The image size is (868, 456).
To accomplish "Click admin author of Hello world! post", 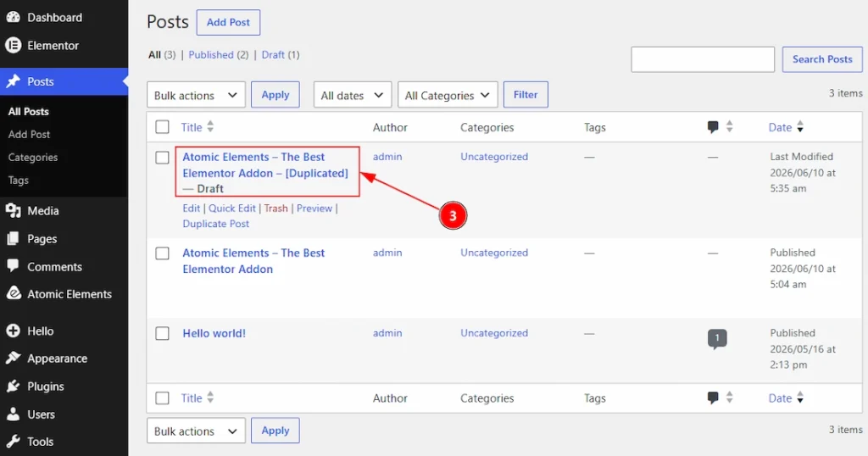I will (387, 333).
